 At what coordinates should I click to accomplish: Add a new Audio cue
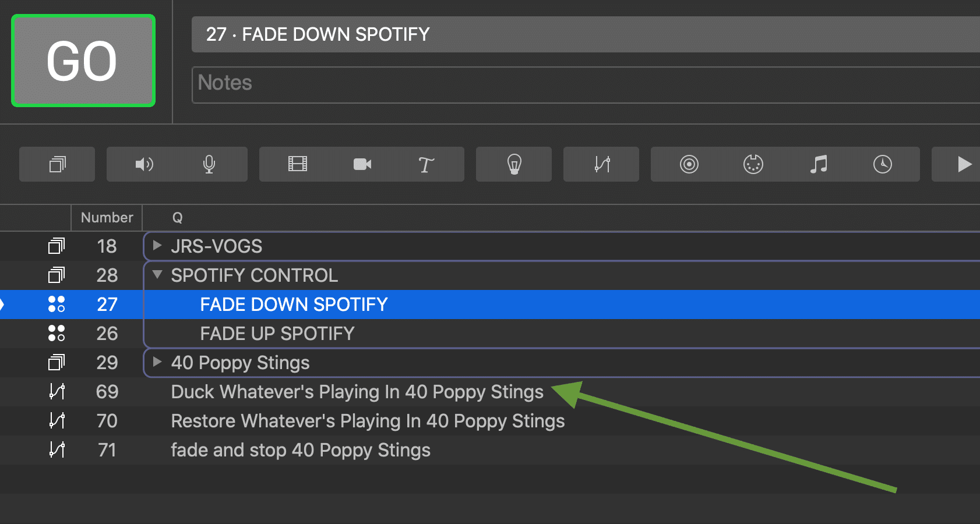(x=144, y=164)
